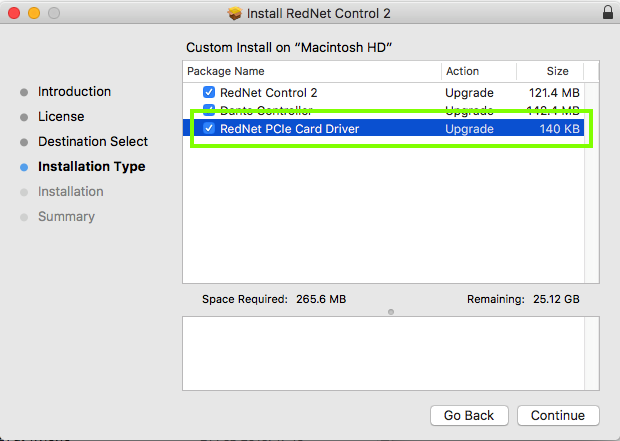Viewport: 620px width, 441px height.
Task: Close the Install RedNet Control 2 window
Action: coord(13,13)
